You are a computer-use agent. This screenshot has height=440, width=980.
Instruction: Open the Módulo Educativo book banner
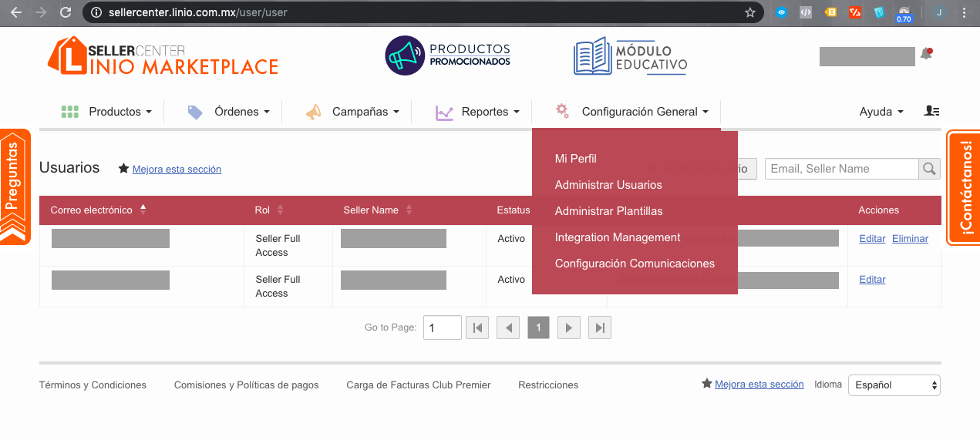point(630,57)
